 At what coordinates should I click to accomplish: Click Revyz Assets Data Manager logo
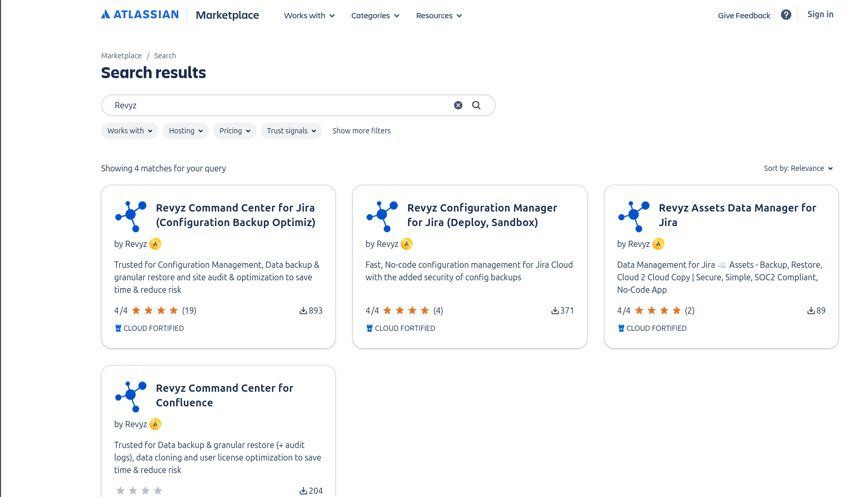633,216
